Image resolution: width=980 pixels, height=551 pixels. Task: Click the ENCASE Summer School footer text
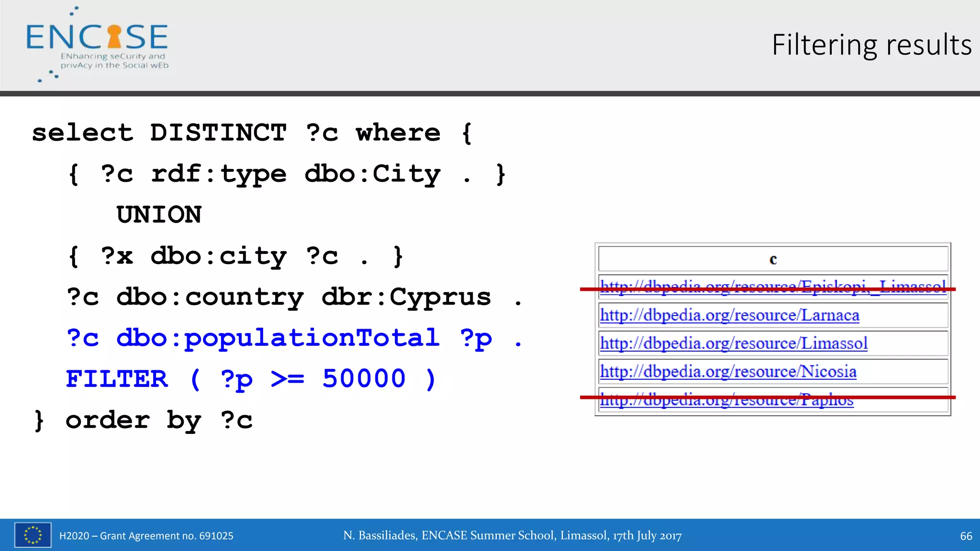512,535
